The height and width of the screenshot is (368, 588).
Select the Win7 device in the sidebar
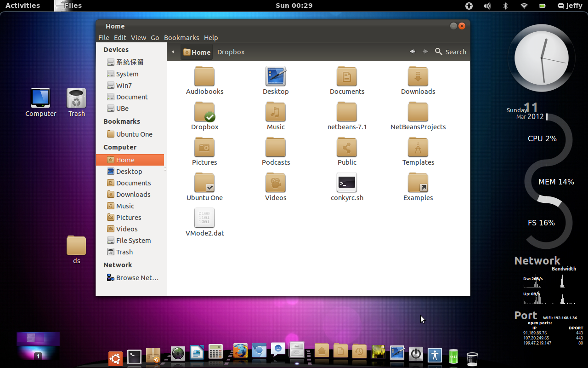[124, 85]
